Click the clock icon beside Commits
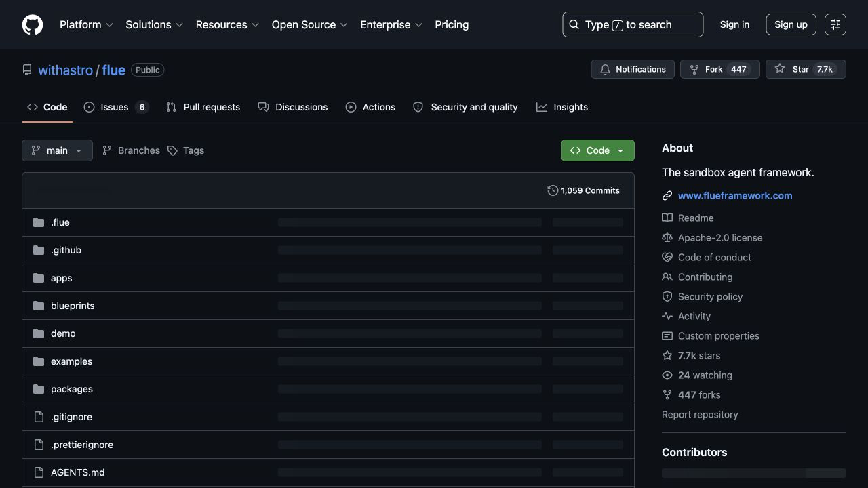 click(553, 190)
